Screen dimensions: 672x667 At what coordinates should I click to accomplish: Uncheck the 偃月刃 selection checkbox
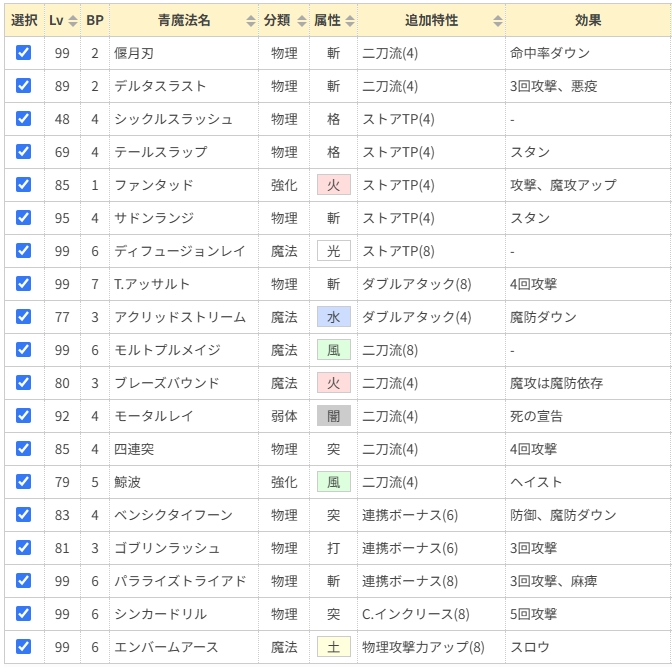[x=24, y=52]
